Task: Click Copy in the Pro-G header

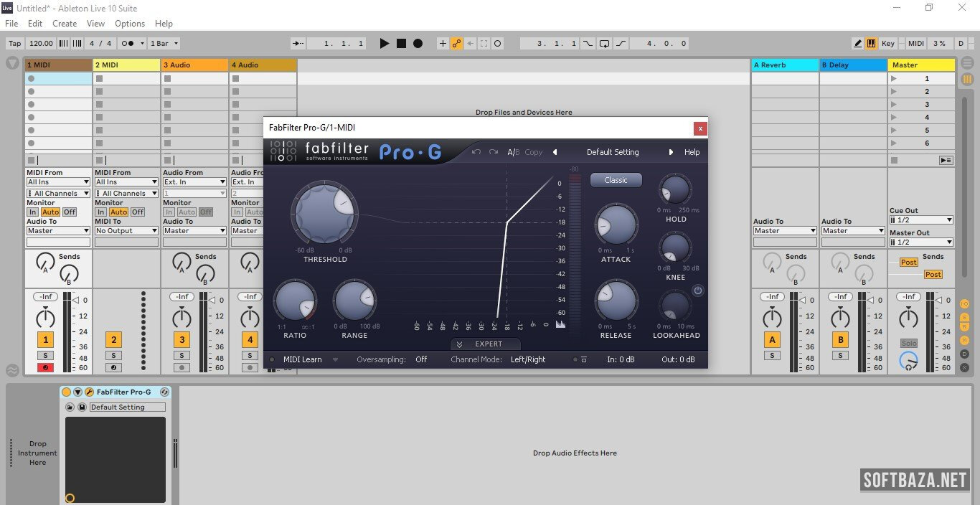Action: pos(534,152)
